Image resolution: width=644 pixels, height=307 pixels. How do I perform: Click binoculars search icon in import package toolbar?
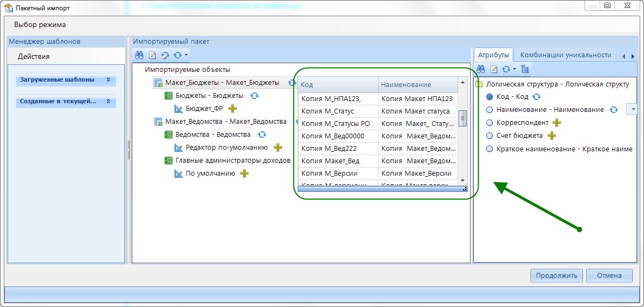pos(139,55)
